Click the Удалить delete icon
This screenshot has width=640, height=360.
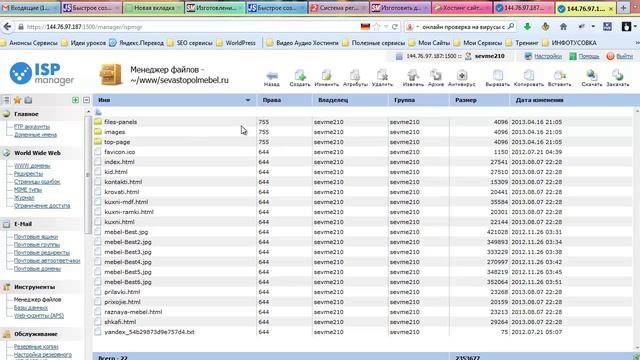382,78
